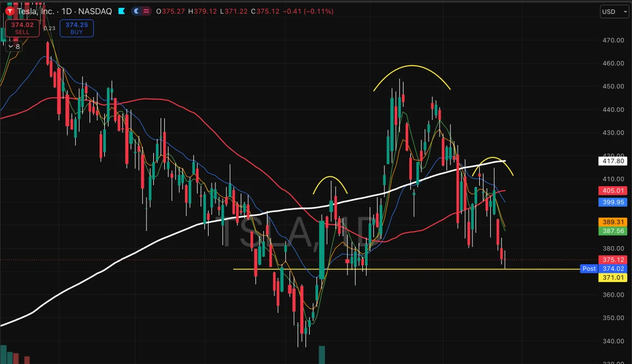
Task: Click the orange 389.31 price label
Action: (613, 222)
